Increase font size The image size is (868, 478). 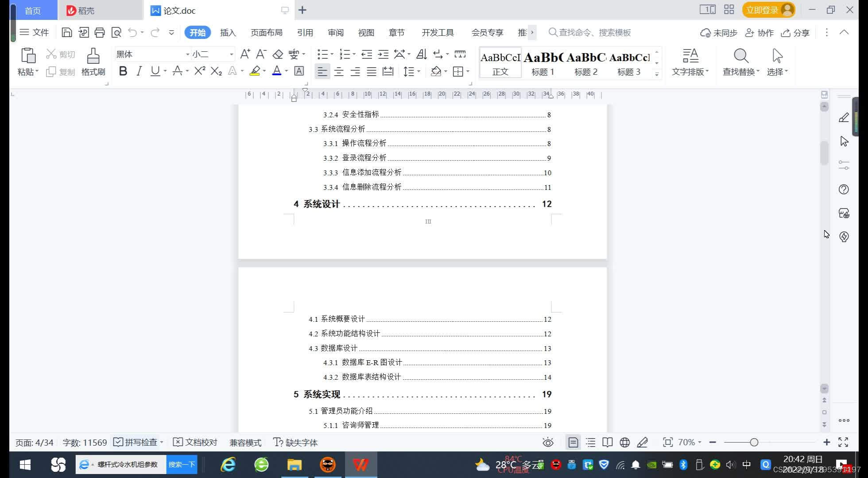pos(245,54)
